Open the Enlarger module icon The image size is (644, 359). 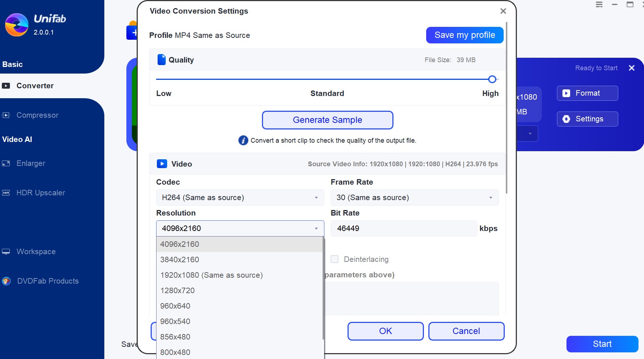[x=6, y=163]
